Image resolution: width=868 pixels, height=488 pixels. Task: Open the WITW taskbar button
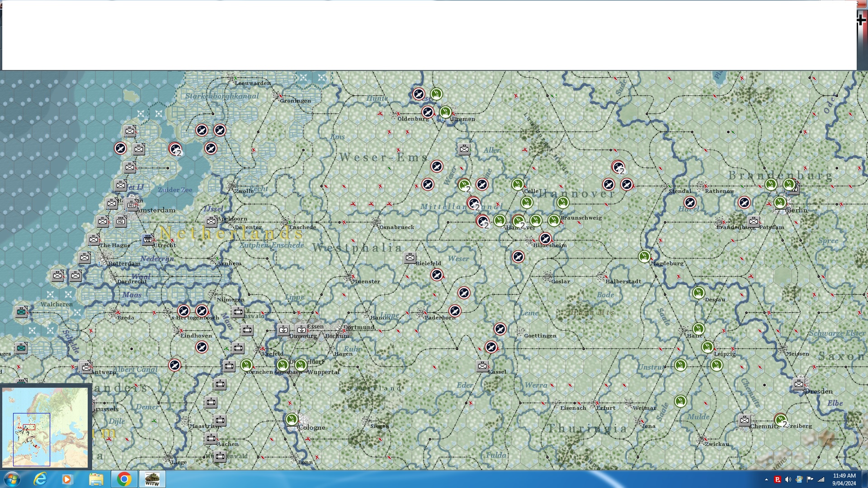[x=152, y=479]
